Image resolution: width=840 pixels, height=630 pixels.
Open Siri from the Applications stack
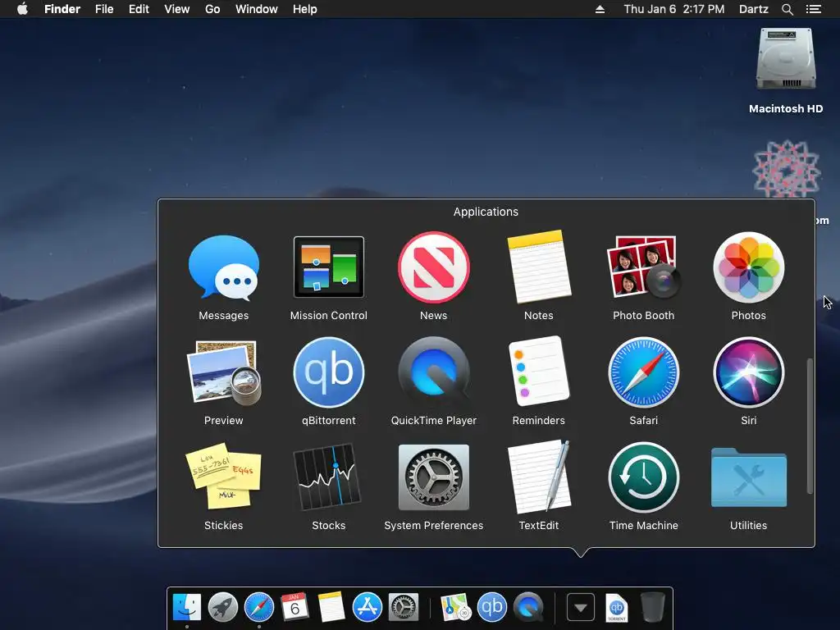pos(748,372)
